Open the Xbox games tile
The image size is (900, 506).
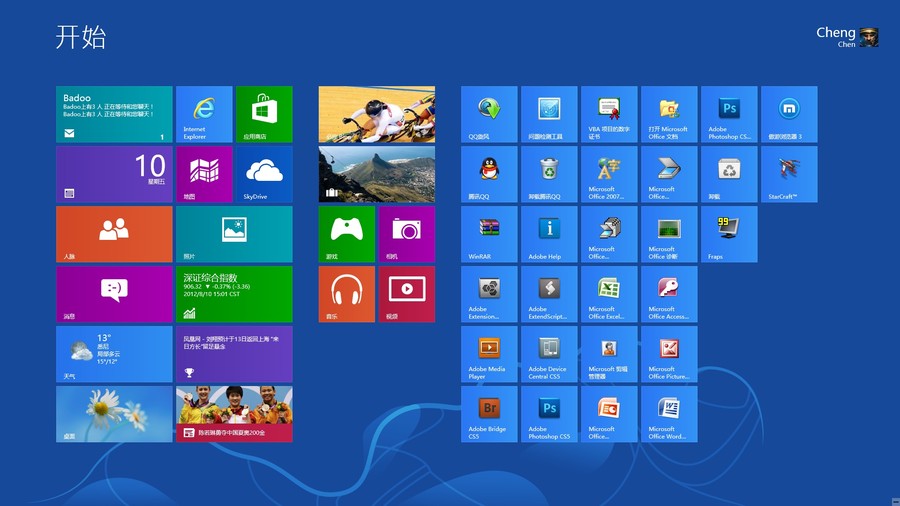coord(346,234)
